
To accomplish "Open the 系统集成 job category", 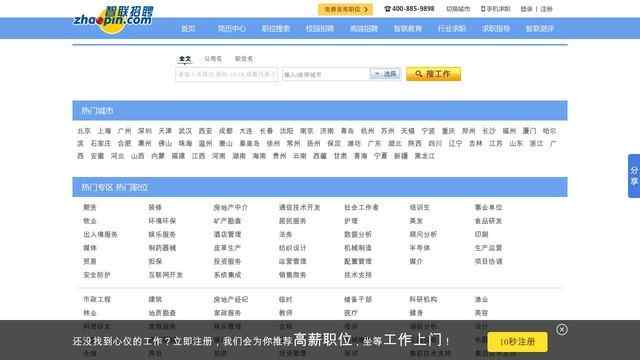I will pos(227,275).
